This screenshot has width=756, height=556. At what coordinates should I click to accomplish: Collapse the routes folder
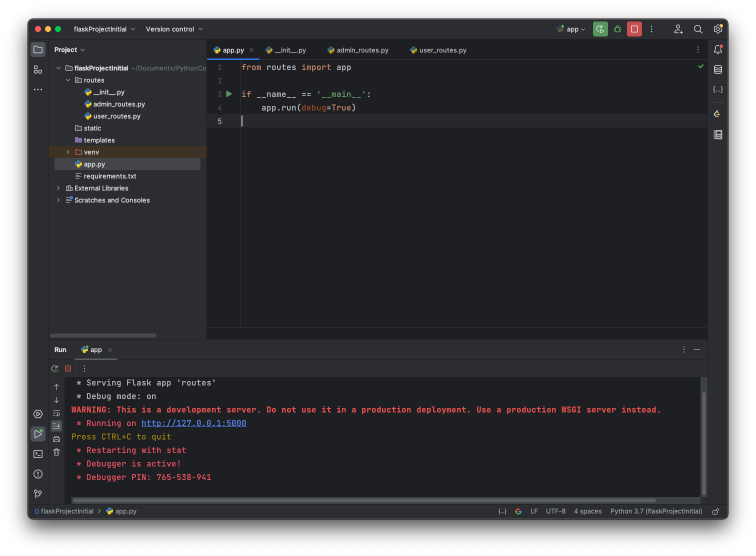click(68, 80)
